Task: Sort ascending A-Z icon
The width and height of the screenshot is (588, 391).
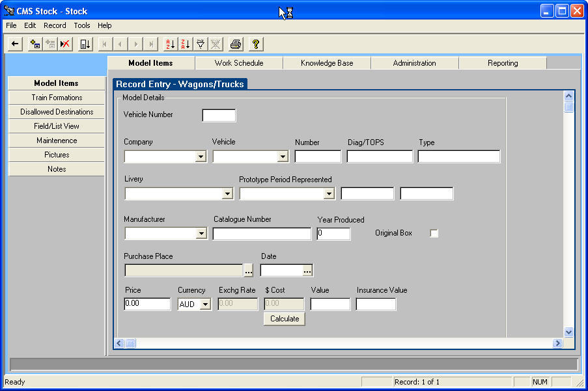Action: tap(171, 44)
